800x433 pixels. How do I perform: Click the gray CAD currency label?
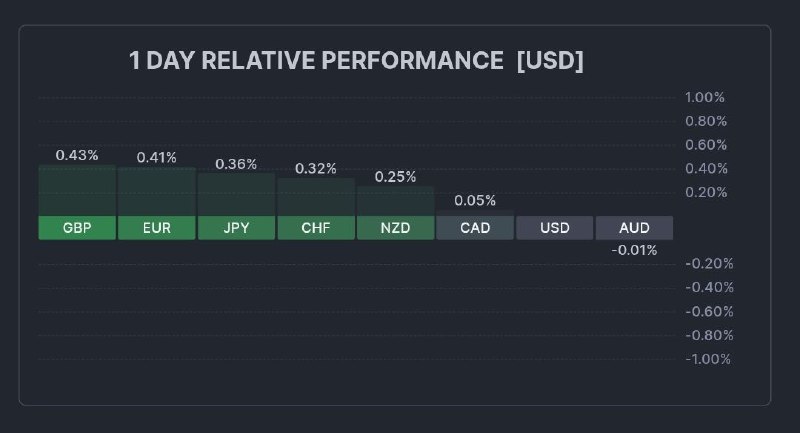point(475,228)
